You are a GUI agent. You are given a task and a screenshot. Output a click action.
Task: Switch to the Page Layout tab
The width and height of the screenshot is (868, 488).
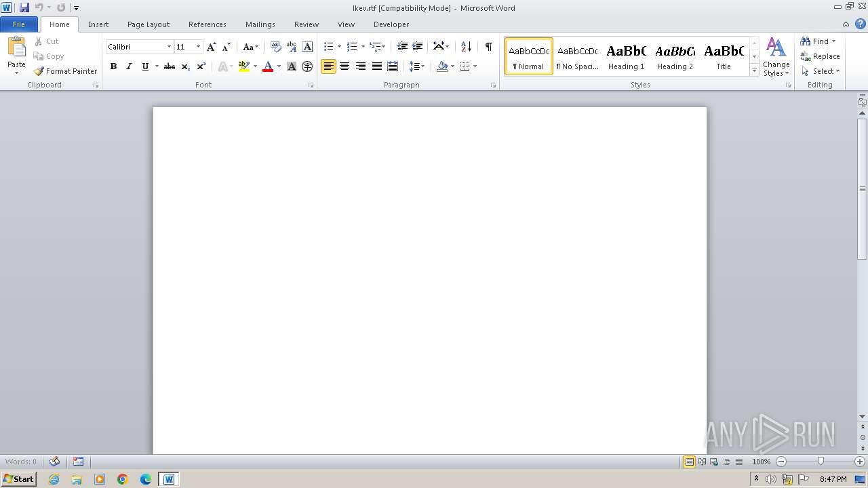tap(149, 24)
